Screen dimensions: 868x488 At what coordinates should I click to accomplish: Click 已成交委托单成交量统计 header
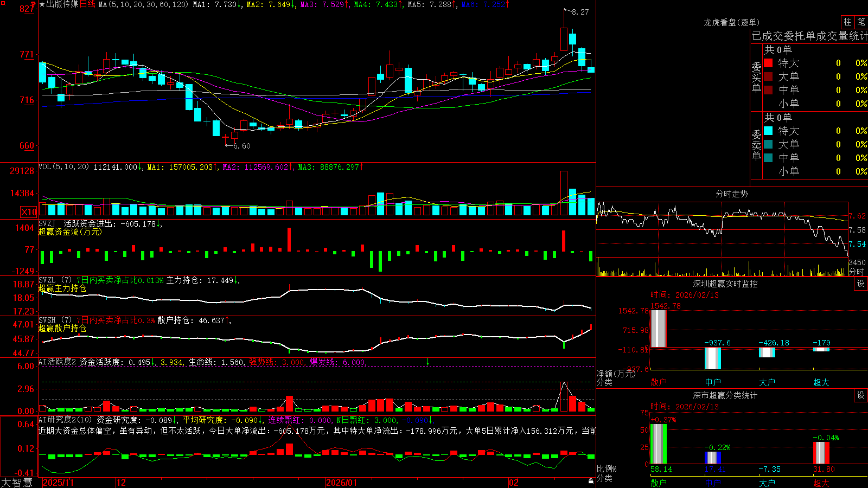[809, 36]
